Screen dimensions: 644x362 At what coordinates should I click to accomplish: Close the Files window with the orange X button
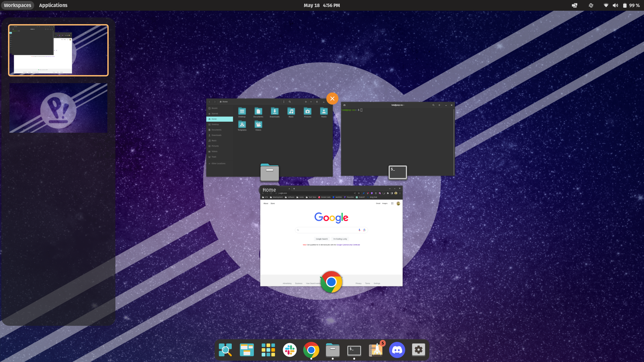pyautogui.click(x=332, y=99)
